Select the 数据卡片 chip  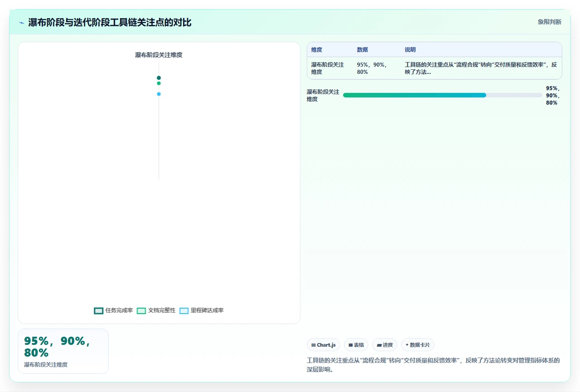click(x=418, y=345)
